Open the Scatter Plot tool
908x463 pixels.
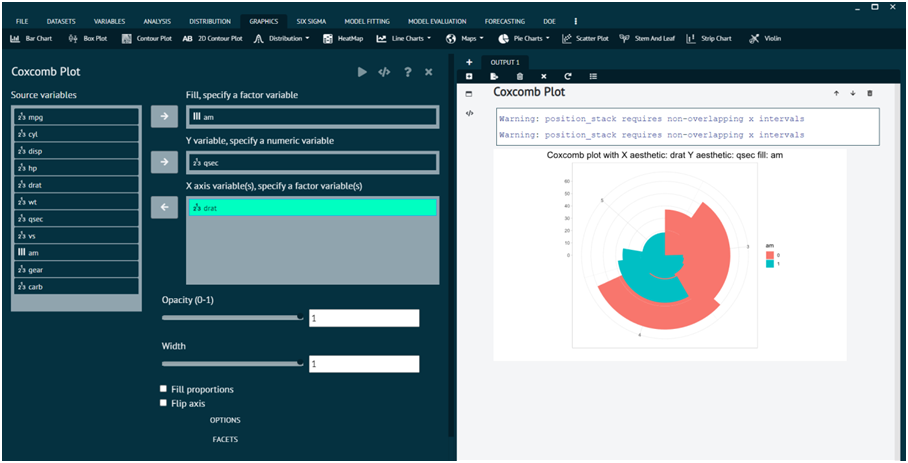(x=585, y=39)
